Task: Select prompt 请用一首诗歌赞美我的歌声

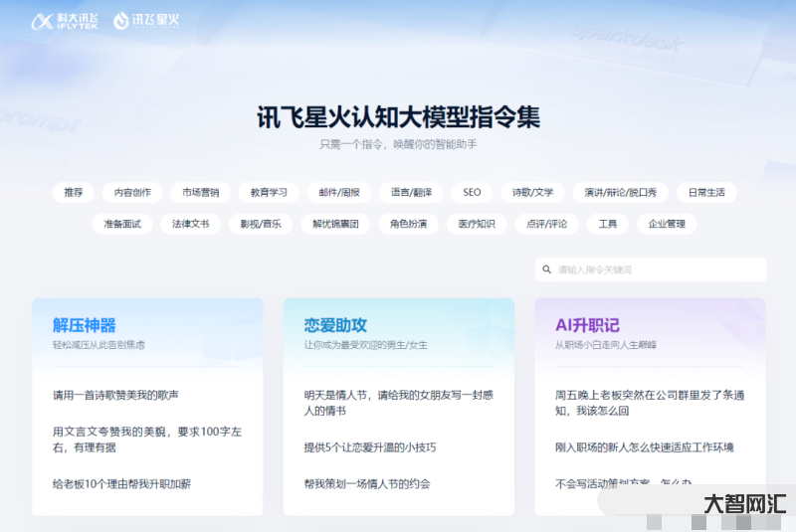Action: click(115, 395)
